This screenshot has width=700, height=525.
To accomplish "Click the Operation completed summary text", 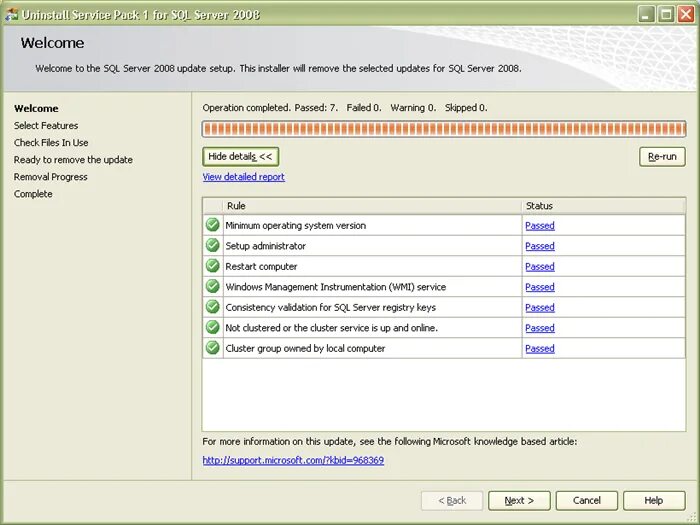I will [x=345, y=108].
